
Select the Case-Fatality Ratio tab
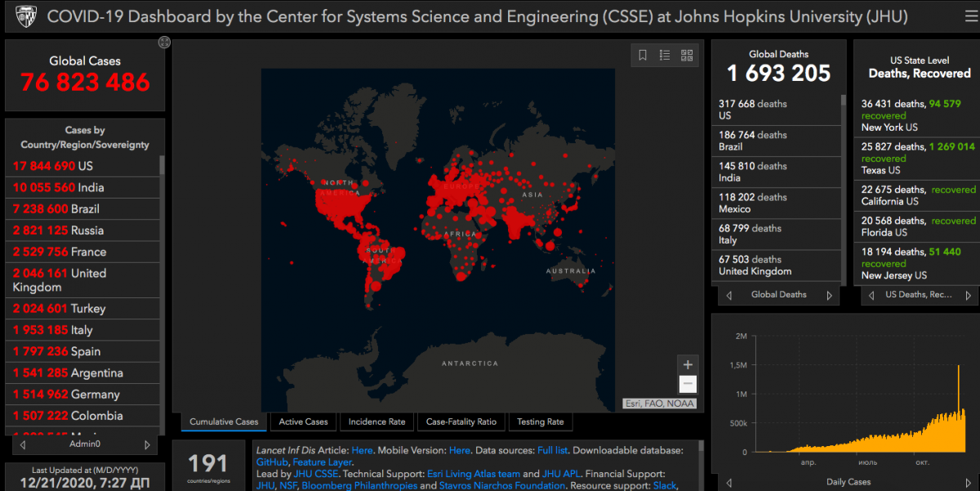pos(461,422)
